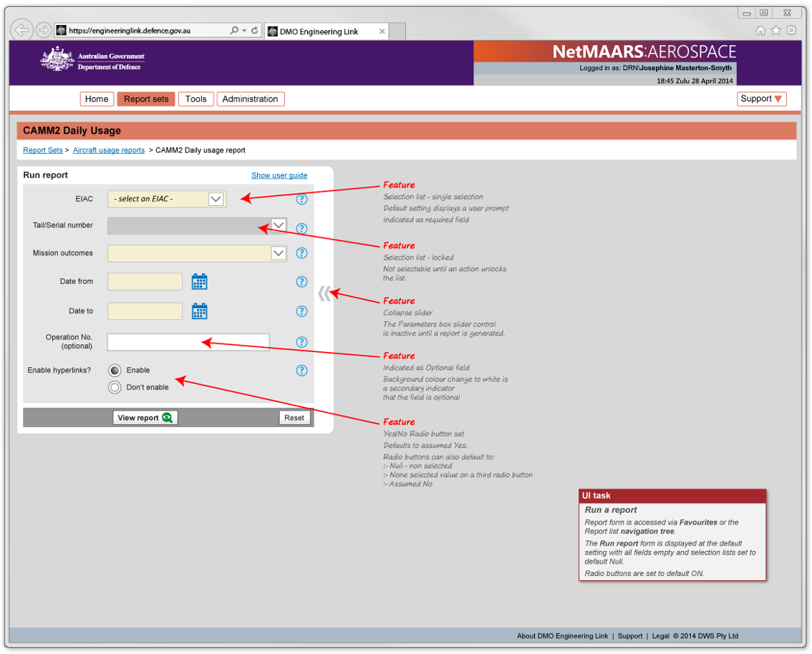Select the Enable radio button
Image resolution: width=812 pixels, height=654 pixels.
[115, 371]
